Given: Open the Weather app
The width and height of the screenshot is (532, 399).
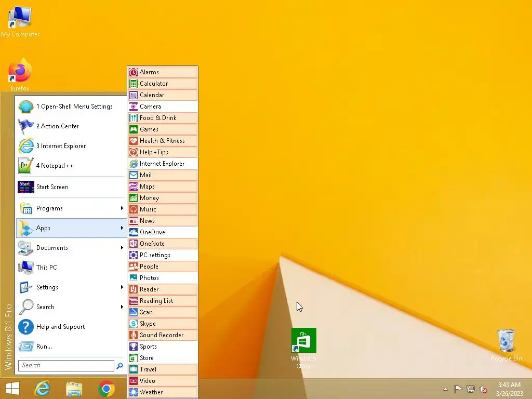Looking at the screenshot, I should [163, 392].
